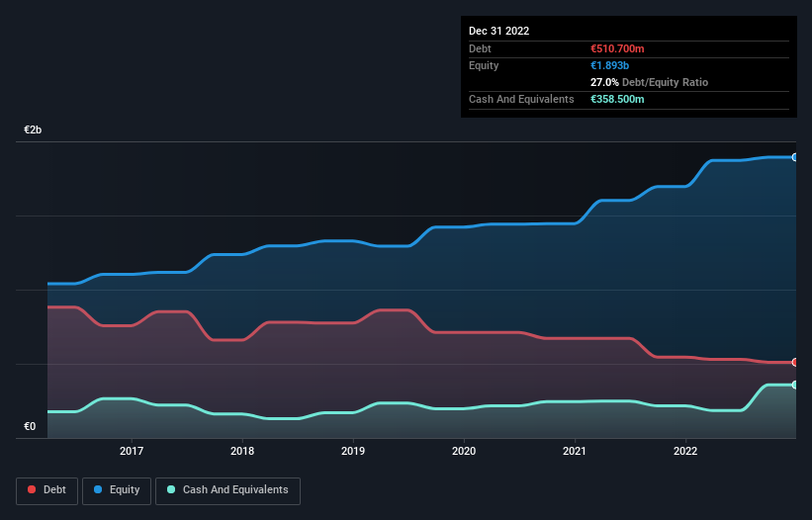Screen dimensions: 812x520
Task: Click the 2018 x-axis label
Action: point(242,451)
